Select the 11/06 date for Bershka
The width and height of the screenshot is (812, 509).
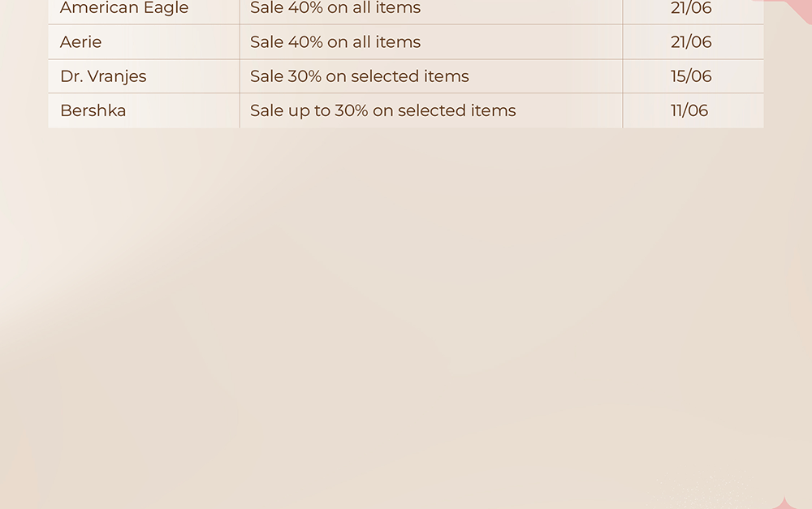(689, 110)
